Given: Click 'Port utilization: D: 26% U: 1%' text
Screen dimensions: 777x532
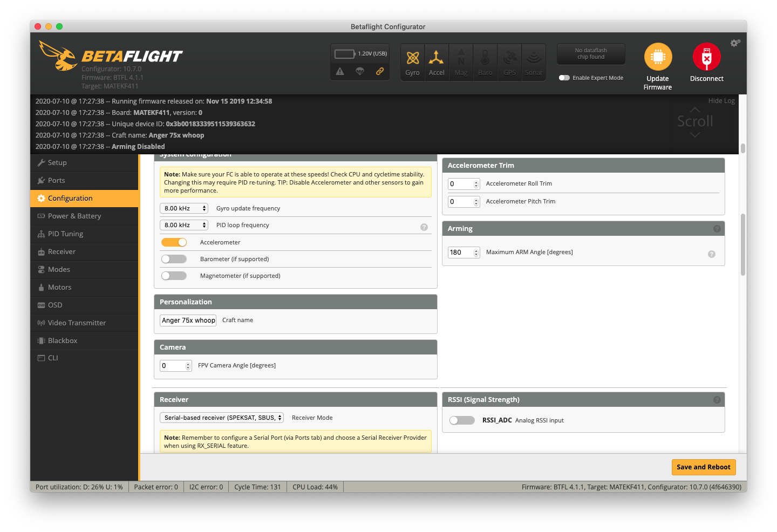Looking at the screenshot, I should click(79, 487).
